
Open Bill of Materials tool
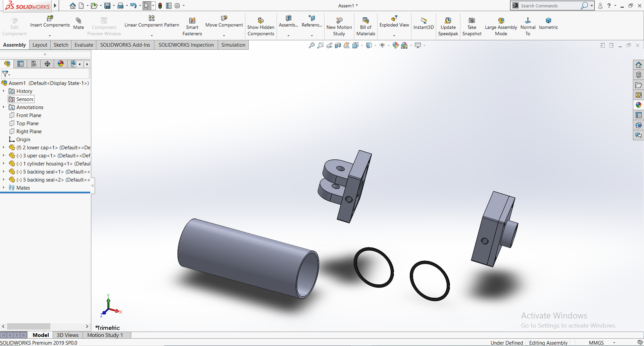pyautogui.click(x=366, y=27)
